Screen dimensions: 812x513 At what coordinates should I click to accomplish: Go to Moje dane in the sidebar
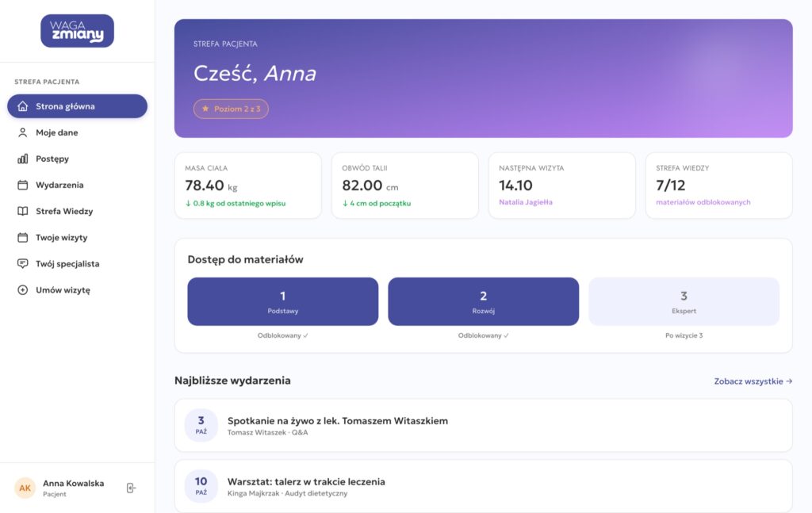[77, 132]
